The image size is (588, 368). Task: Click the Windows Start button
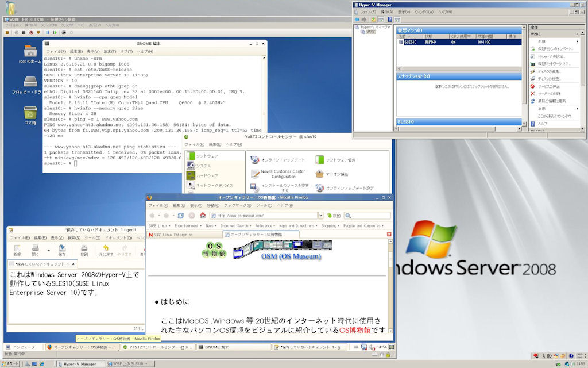click(x=10, y=364)
